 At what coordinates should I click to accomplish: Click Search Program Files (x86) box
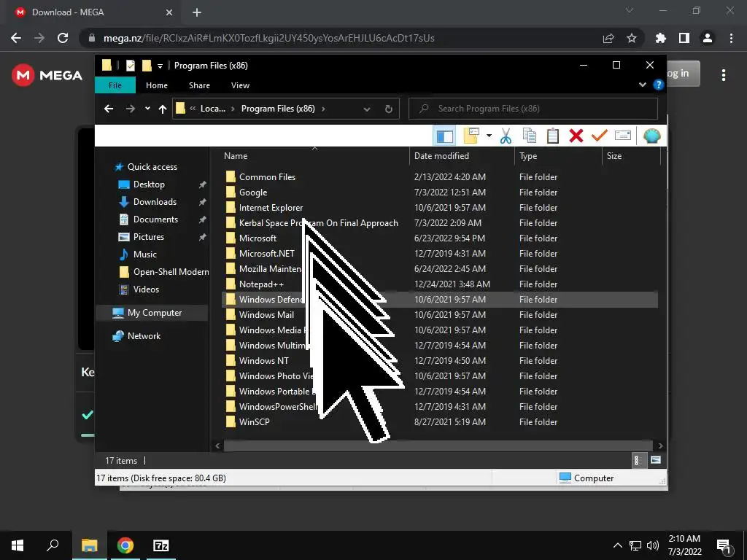[x=533, y=109]
